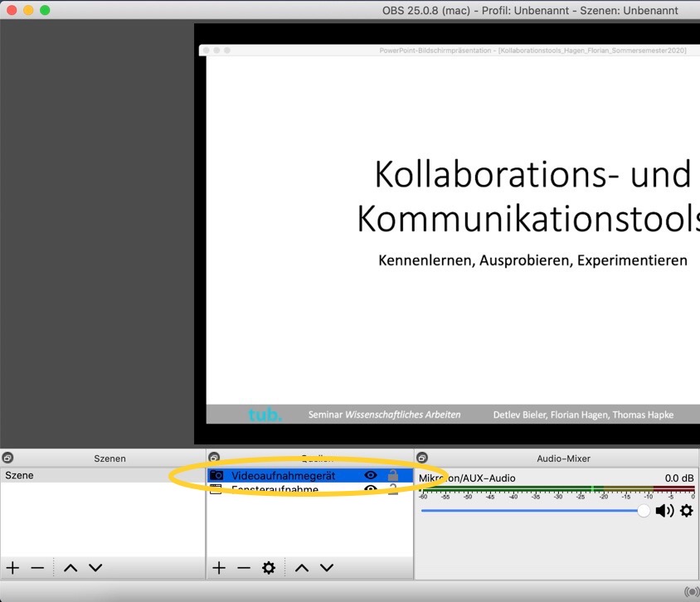The width and height of the screenshot is (700, 602).
Task: Hide the Fensteraufnahme source via eye icon
Action: pyautogui.click(x=371, y=490)
